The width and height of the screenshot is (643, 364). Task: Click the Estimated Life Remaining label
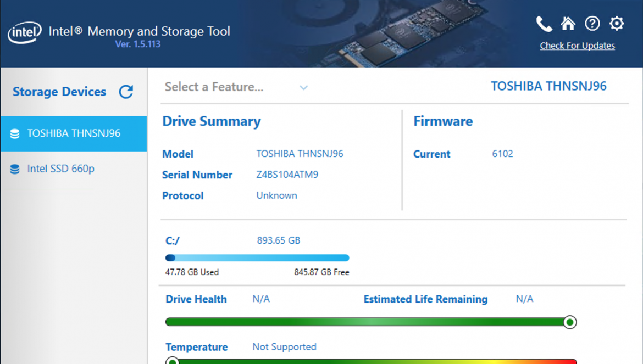(x=426, y=299)
